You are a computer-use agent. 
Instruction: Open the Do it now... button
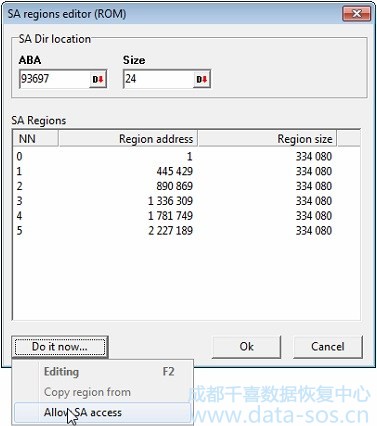coord(60,347)
